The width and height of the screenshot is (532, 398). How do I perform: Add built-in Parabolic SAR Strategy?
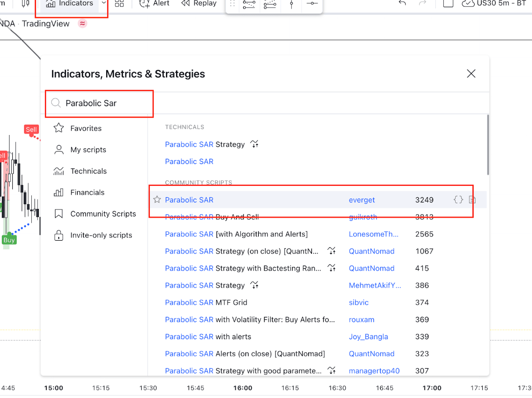[x=204, y=145]
